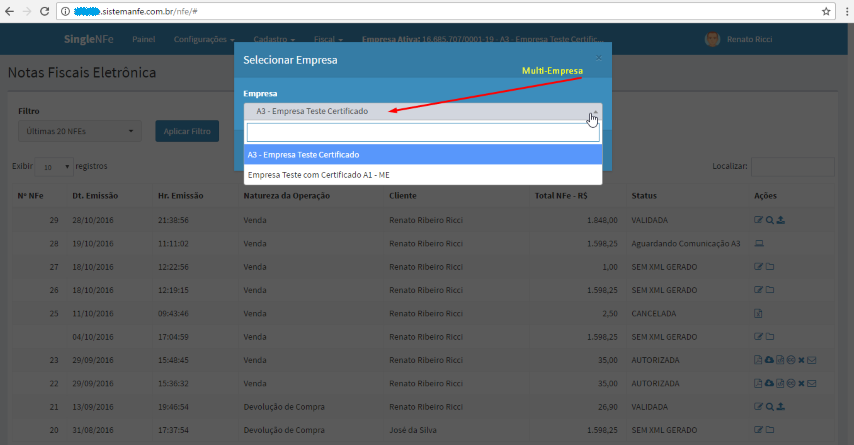Click folder icon in NFe 27 row
Screen dimensions: 854x445
point(769,266)
